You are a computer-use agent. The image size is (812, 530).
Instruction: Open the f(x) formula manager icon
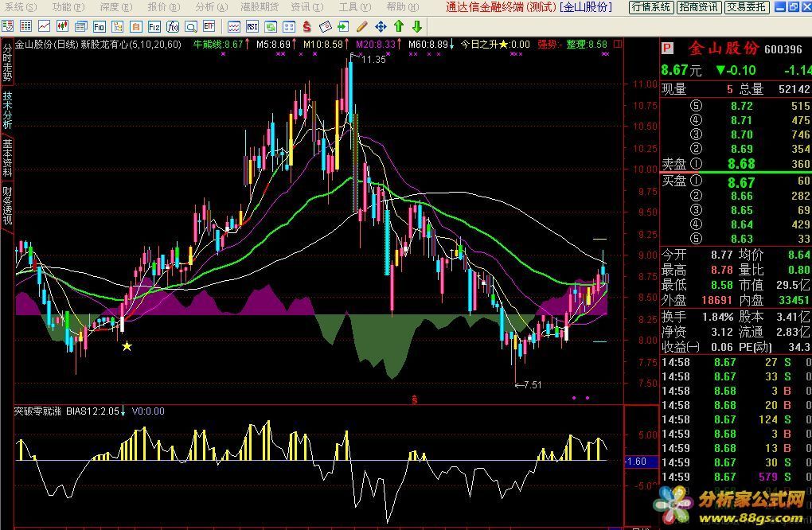tap(173, 26)
